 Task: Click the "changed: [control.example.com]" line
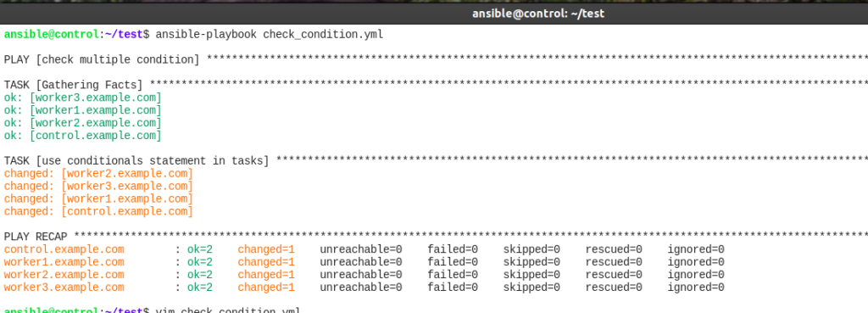click(98, 211)
